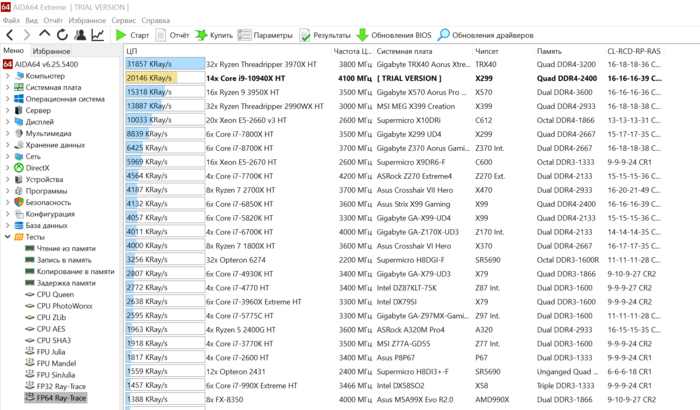The image size is (700, 410).
Task: Open the Отчёт menu in menu bar
Action: click(x=53, y=21)
